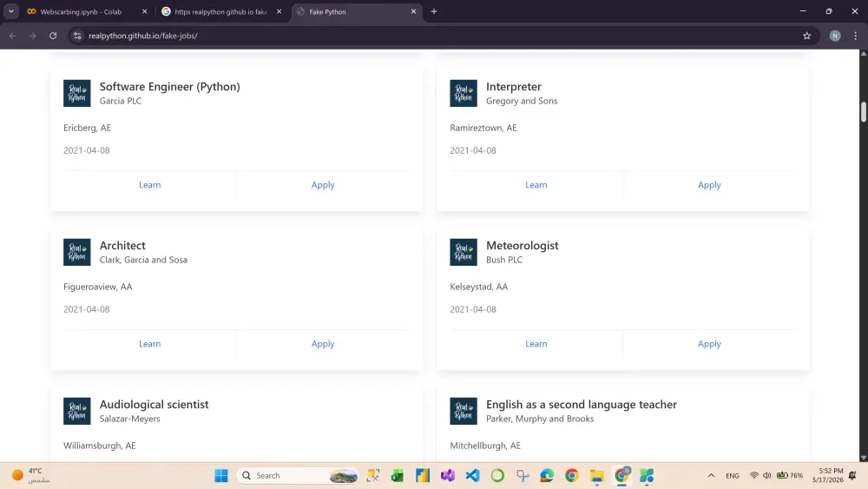Switch to the Google search realpython tab

click(x=220, y=11)
